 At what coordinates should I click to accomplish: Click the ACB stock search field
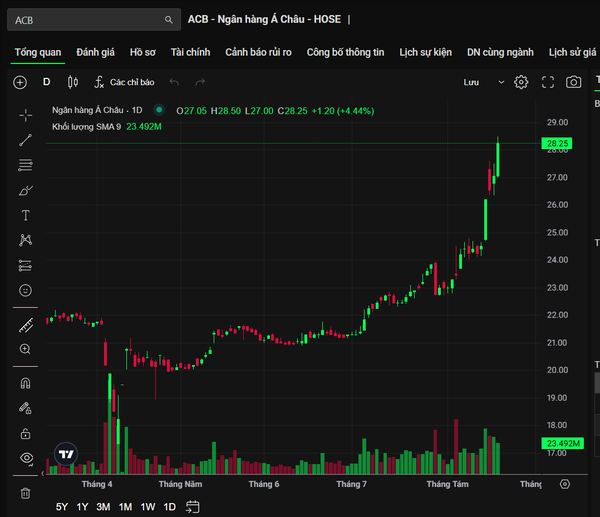click(94, 20)
